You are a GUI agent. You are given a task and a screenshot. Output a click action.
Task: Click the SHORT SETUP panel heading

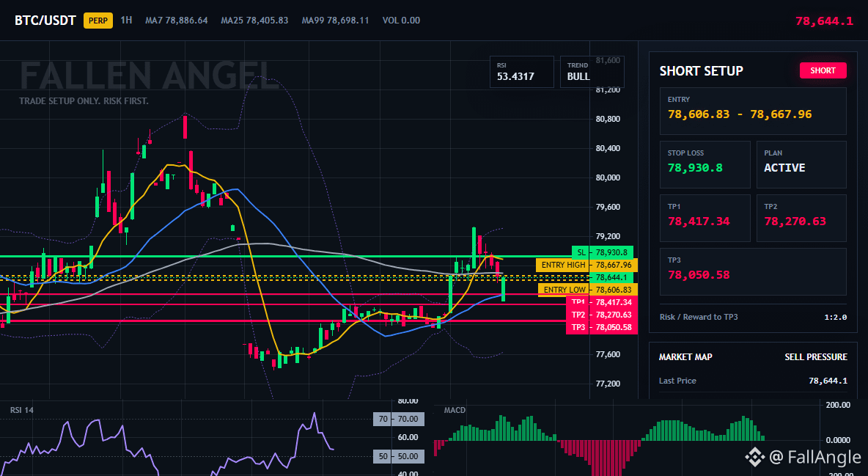702,71
